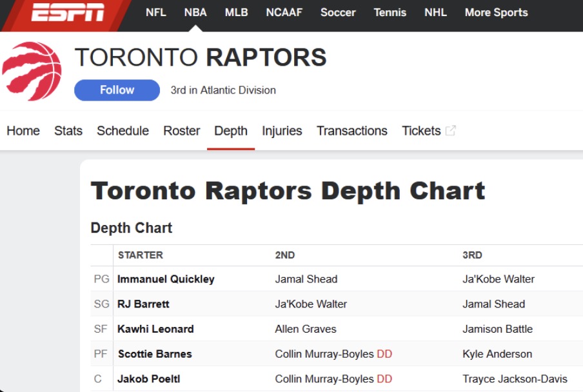Open Kawhi Leonard's player link
The height and width of the screenshot is (392, 583).
point(155,329)
